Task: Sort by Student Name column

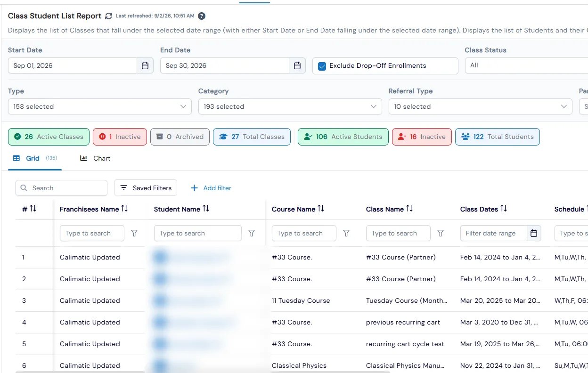Action: point(206,209)
